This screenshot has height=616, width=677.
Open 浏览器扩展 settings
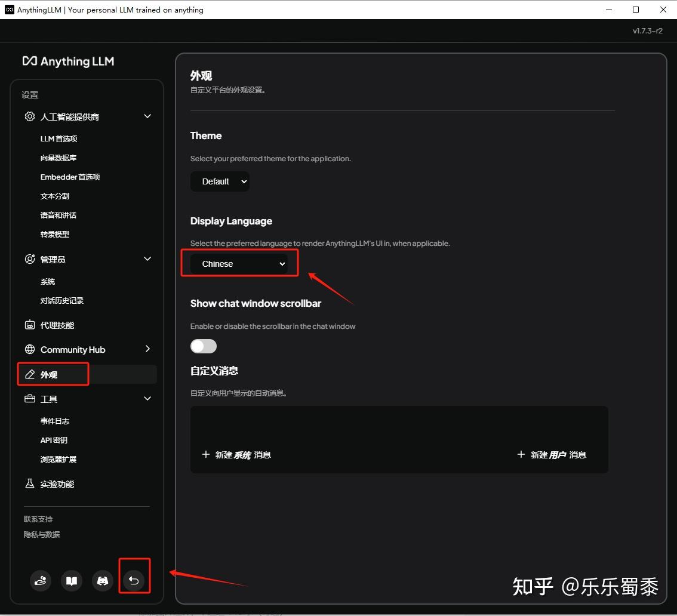pos(59,459)
